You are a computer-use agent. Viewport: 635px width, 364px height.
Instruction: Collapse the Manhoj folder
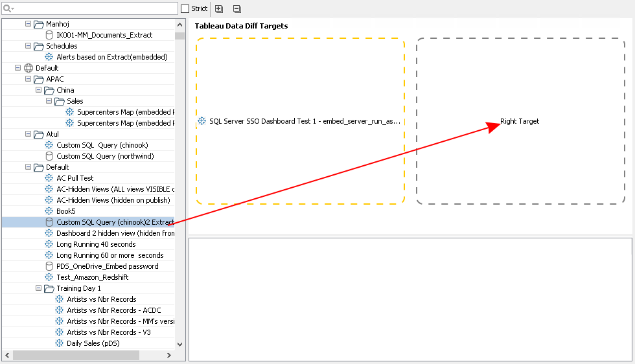tap(29, 24)
